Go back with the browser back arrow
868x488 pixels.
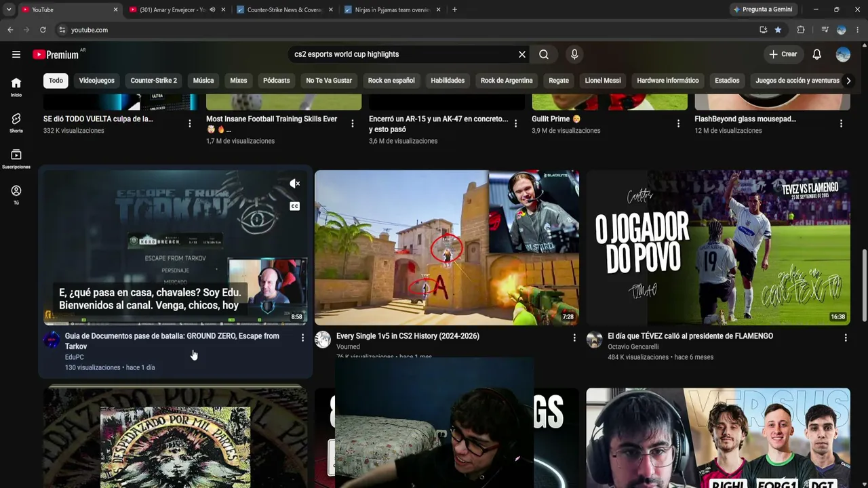(10, 30)
